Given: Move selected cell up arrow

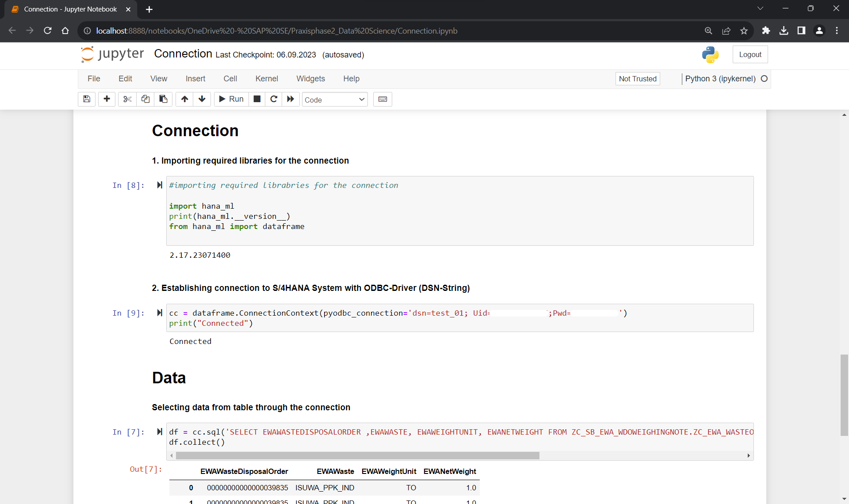Looking at the screenshot, I should pos(184,99).
